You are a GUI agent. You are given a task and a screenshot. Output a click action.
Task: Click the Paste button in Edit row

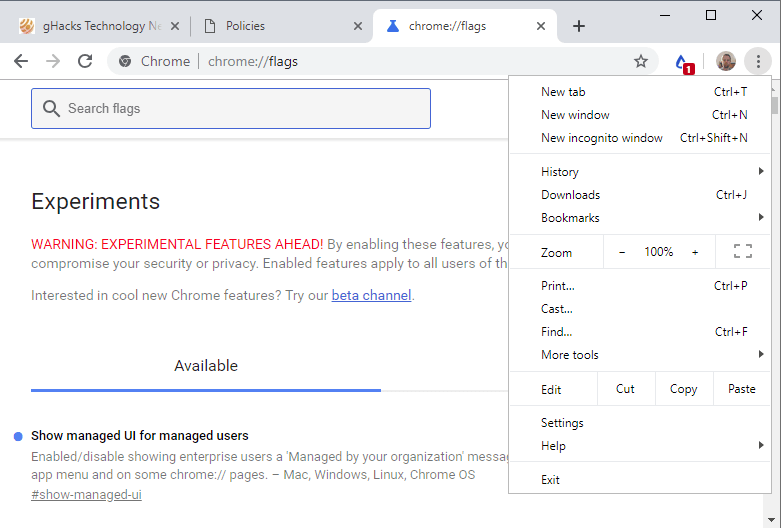[x=742, y=389]
